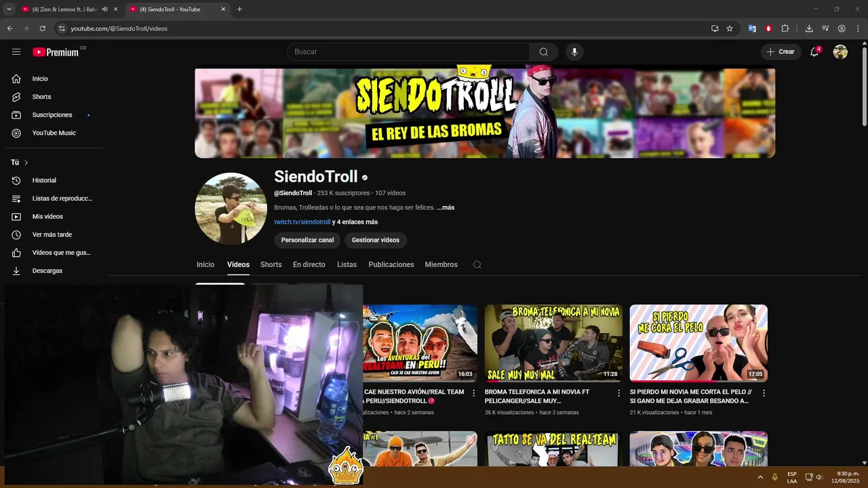This screenshot has height=488, width=868.
Task: Expand the Tú section chevron
Action: [x=26, y=163]
